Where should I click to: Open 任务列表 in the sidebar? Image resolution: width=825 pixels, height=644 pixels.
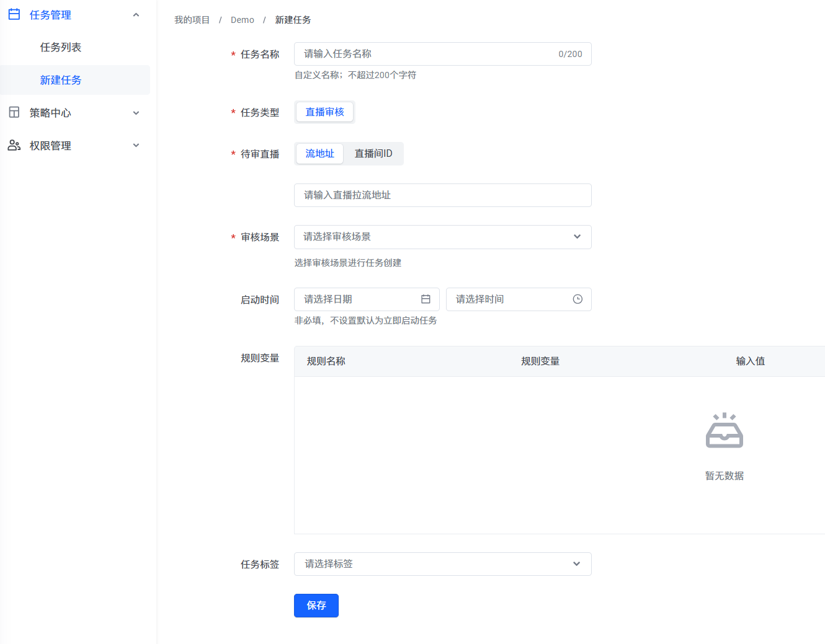coord(61,47)
